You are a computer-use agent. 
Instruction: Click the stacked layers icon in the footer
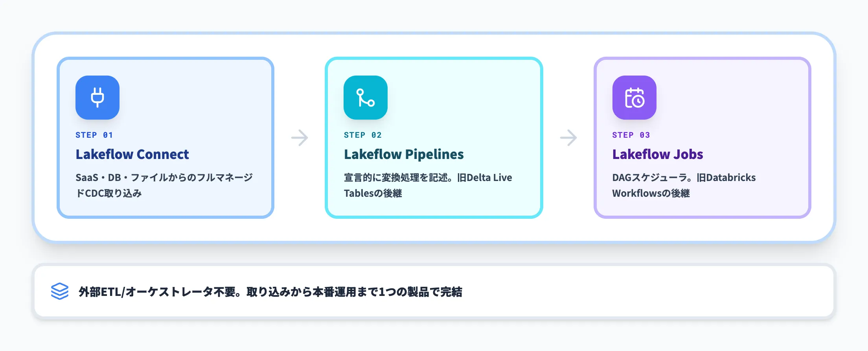(60, 291)
